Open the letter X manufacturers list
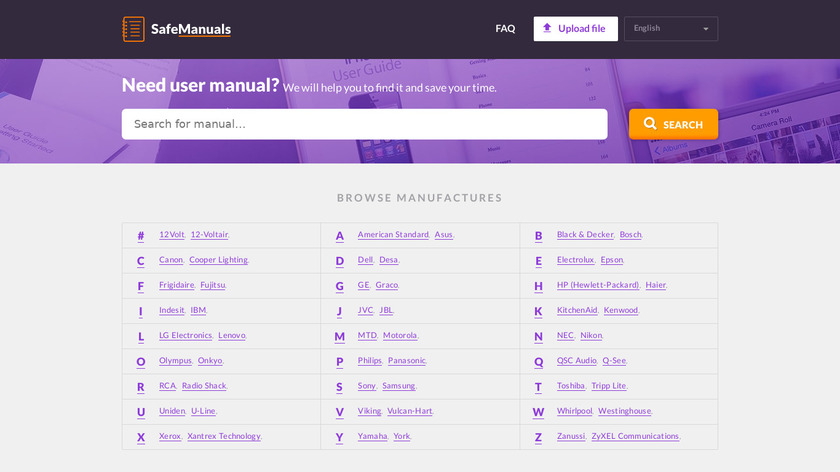The height and width of the screenshot is (472, 840). 140,437
